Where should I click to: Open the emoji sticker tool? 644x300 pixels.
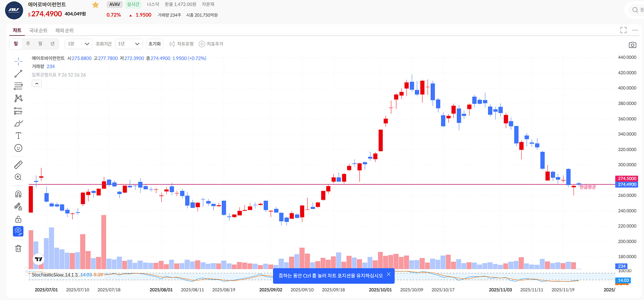click(x=18, y=148)
